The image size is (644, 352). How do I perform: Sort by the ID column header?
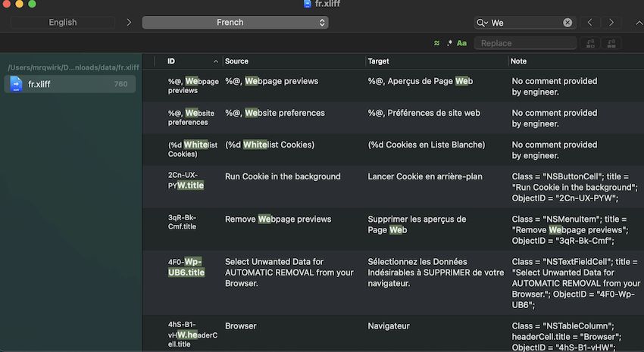coord(189,61)
